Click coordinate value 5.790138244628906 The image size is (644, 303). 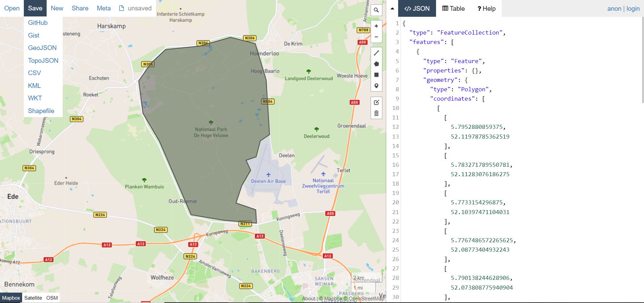(x=480, y=278)
